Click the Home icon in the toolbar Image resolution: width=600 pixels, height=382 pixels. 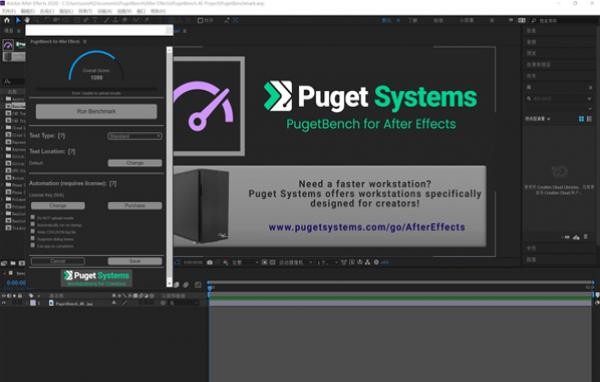[7, 20]
